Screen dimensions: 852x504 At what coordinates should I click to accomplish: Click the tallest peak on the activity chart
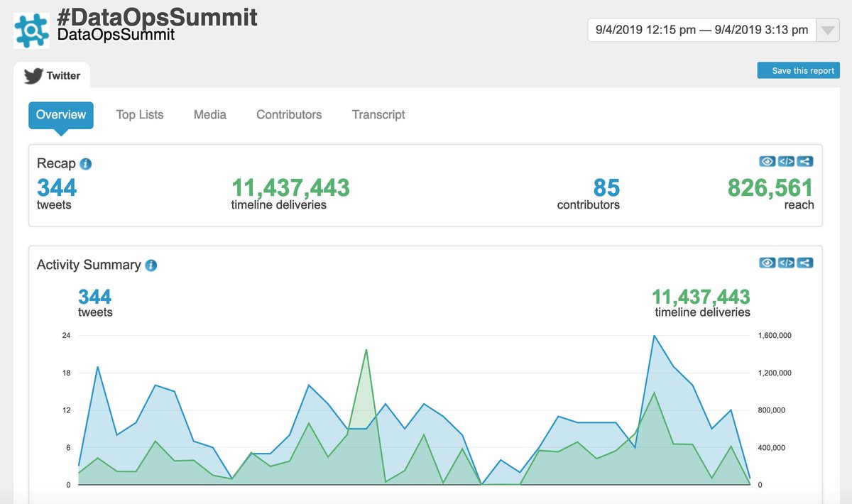654,337
